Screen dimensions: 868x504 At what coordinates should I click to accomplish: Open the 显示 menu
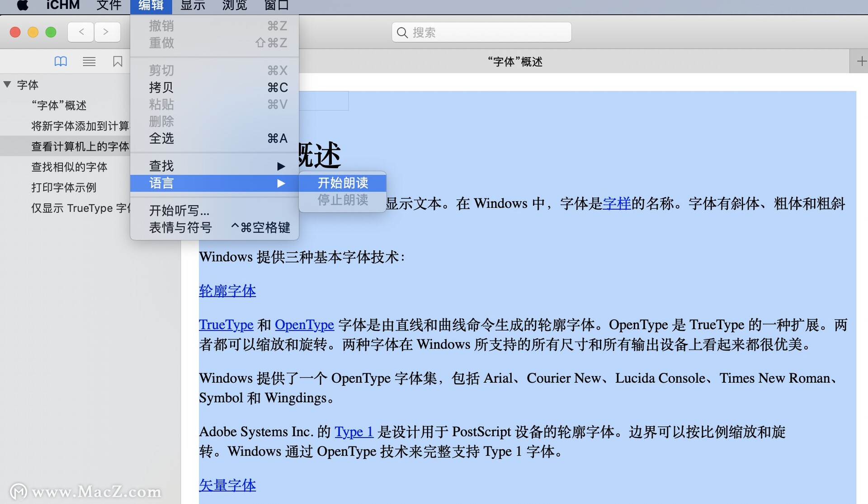tap(193, 5)
